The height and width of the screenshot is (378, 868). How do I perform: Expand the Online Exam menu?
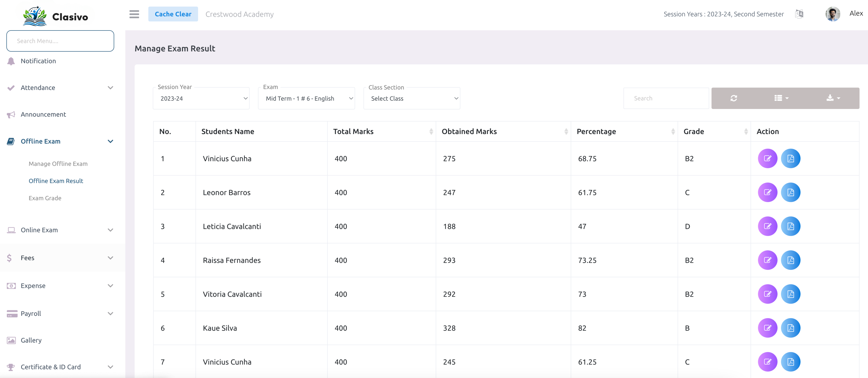pyautogui.click(x=60, y=230)
